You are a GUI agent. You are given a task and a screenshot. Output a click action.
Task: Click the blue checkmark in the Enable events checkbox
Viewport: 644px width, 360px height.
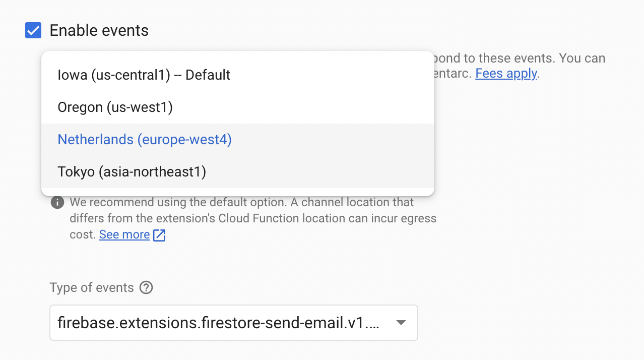[x=33, y=30]
